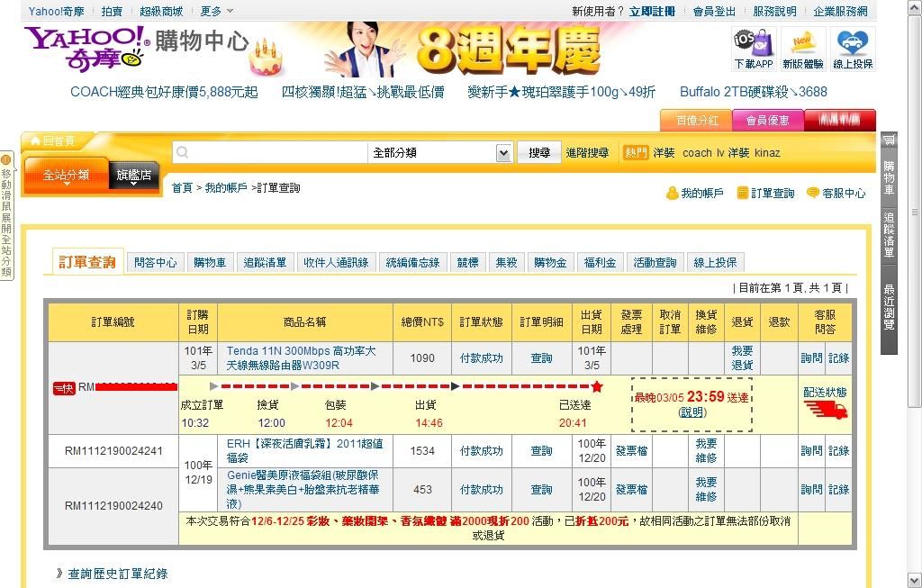Click the red delivery truck 配送狀態 icon
This screenshot has height=588, width=922.
point(826,409)
